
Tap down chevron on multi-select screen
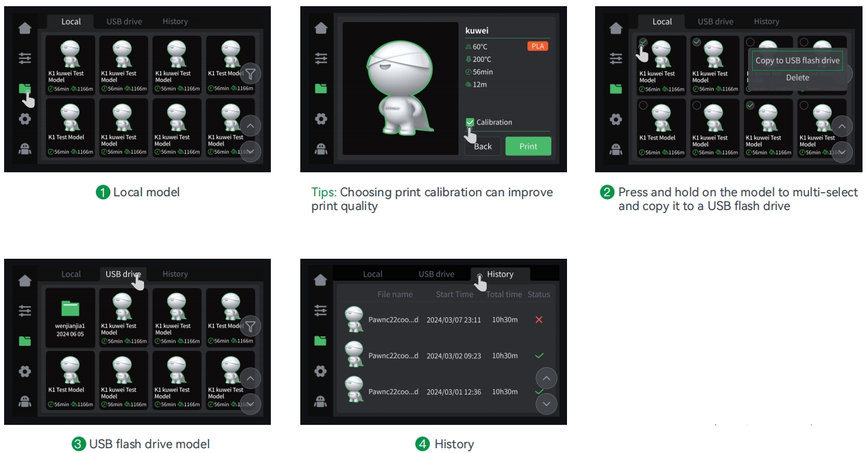point(842,152)
